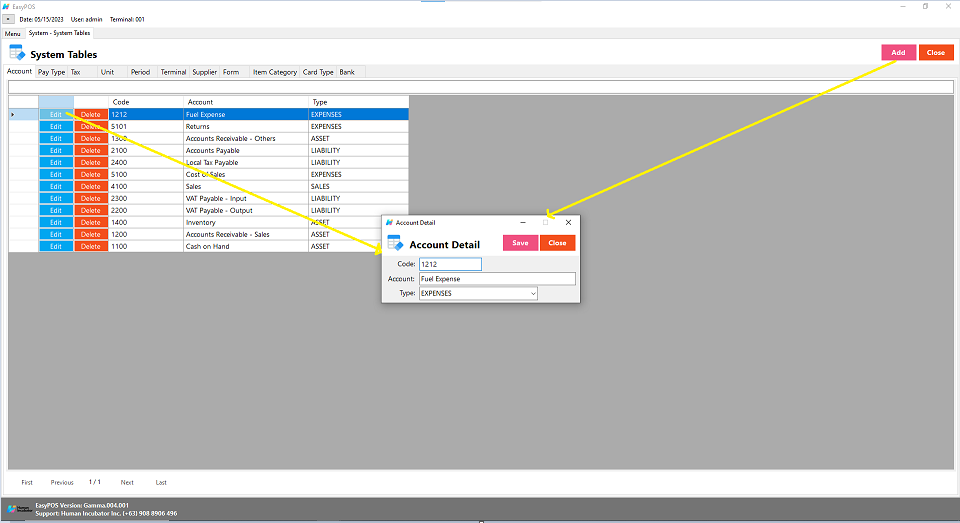Click the Human Incubator logo in footer
960x523 pixels.
pos(20,509)
